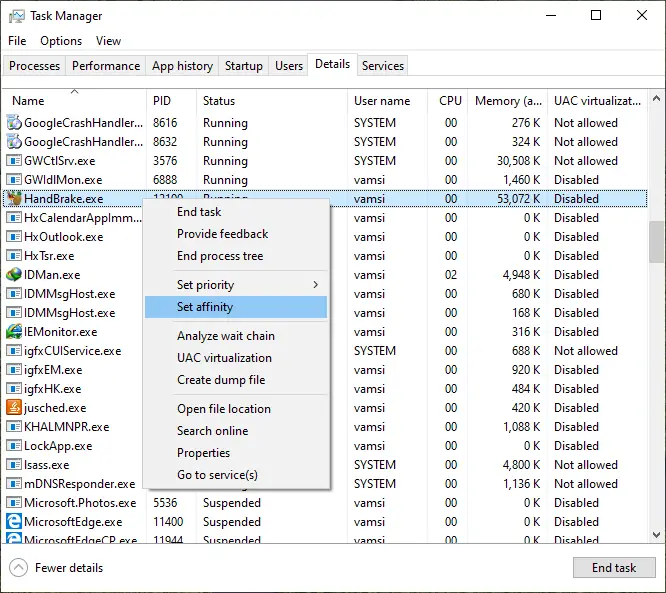Open the View menu
666x593 pixels.
[108, 41]
